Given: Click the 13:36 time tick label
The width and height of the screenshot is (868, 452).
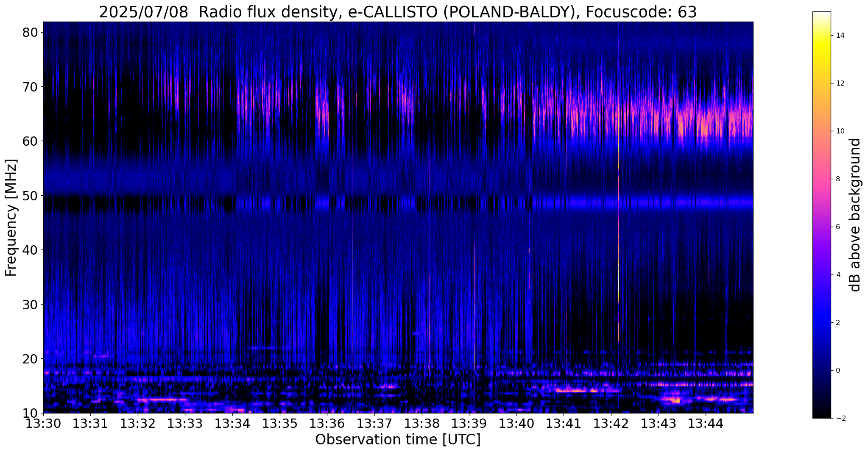Looking at the screenshot, I should click(327, 424).
